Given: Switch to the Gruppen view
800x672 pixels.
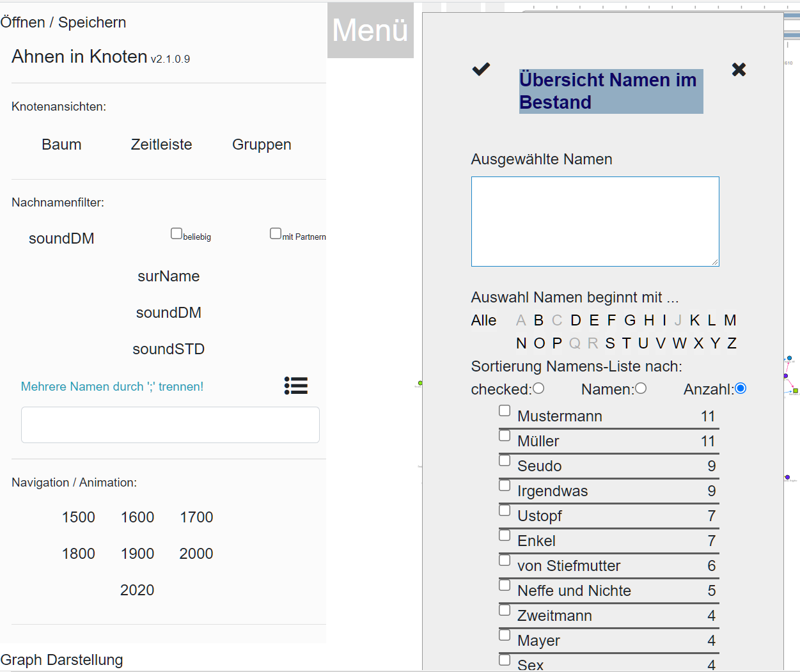Looking at the screenshot, I should (x=262, y=145).
